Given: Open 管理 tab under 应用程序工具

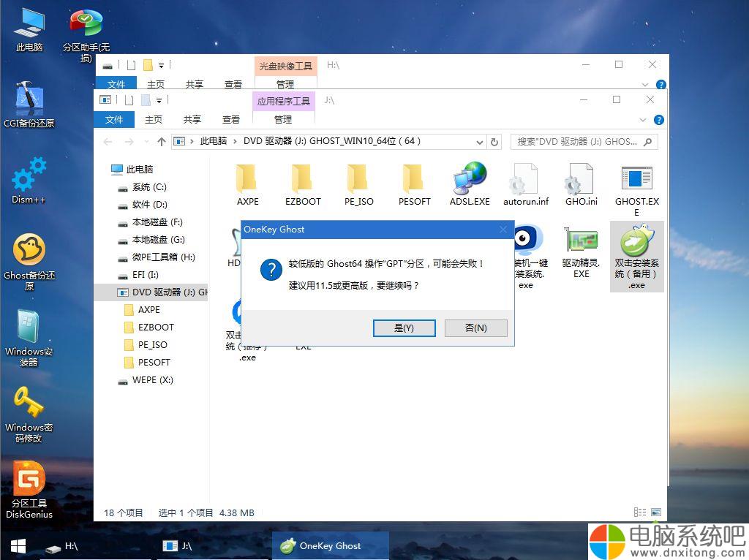Looking at the screenshot, I should [283, 119].
